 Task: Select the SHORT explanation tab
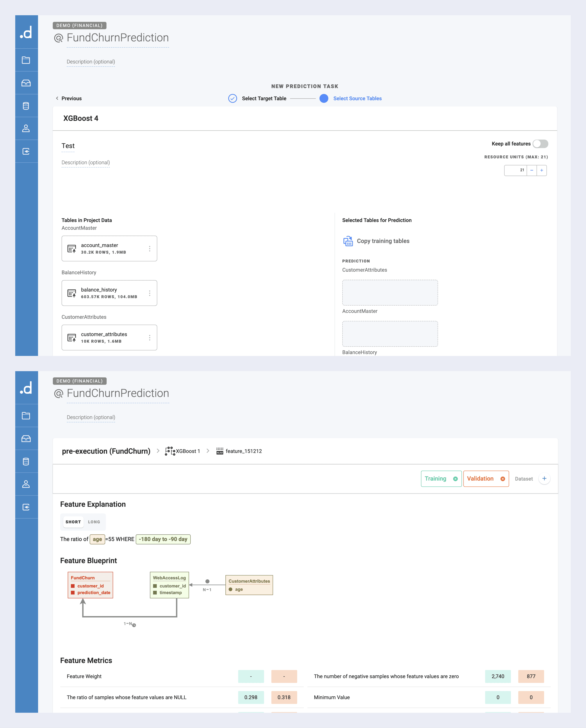click(x=73, y=522)
